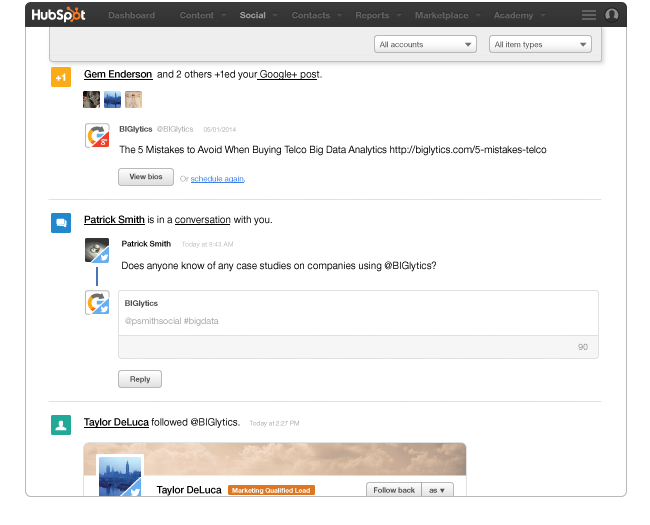Viewport: 650px width, 525px height.
Task: Click the Marketing Qualified Lead badge
Action: tap(272, 490)
